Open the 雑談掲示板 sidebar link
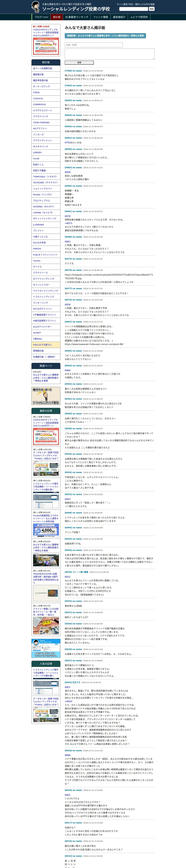The height and width of the screenshot is (868, 186). [x=46, y=75]
